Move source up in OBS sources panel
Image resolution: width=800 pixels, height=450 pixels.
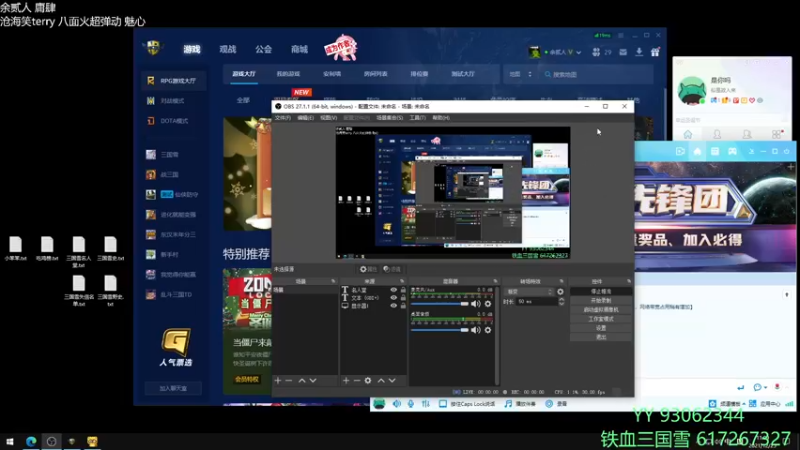(381, 381)
